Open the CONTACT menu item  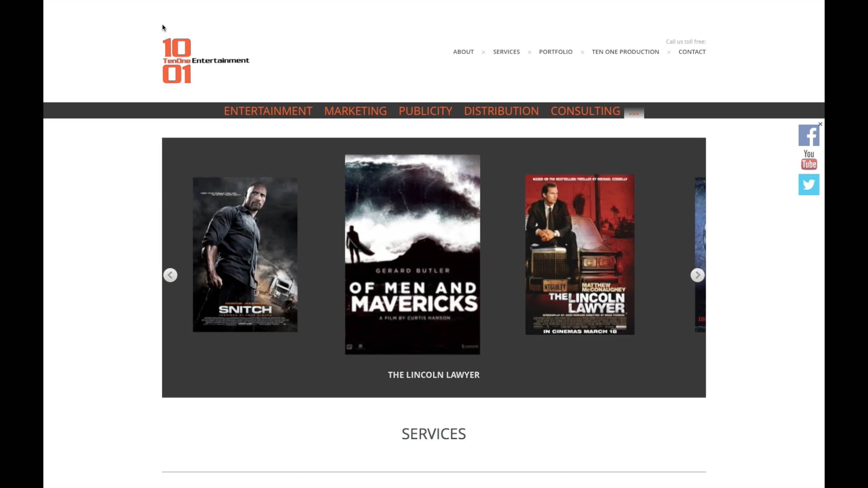[692, 52]
